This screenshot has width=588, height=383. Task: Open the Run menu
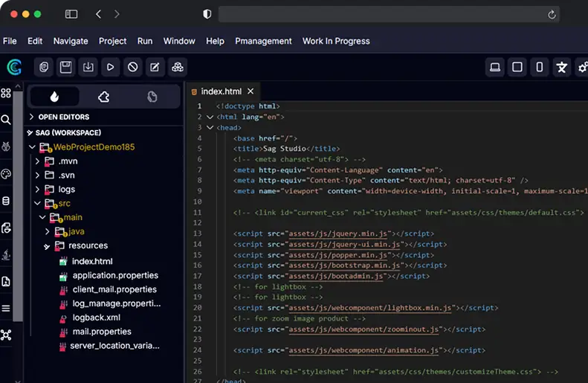coord(145,41)
